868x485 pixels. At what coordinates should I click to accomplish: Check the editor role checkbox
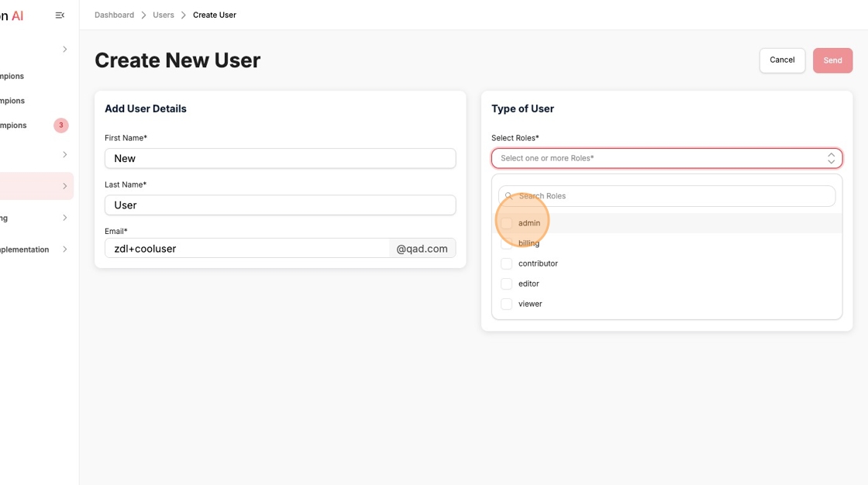tap(506, 284)
